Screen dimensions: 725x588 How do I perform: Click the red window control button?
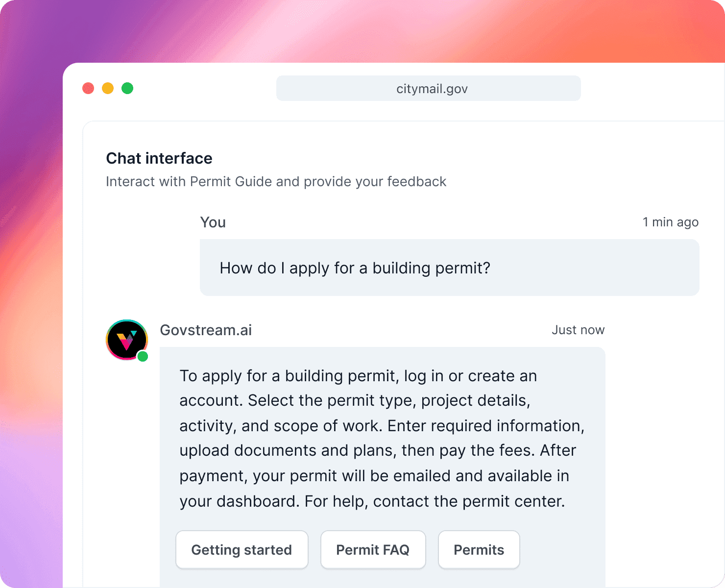(88, 88)
